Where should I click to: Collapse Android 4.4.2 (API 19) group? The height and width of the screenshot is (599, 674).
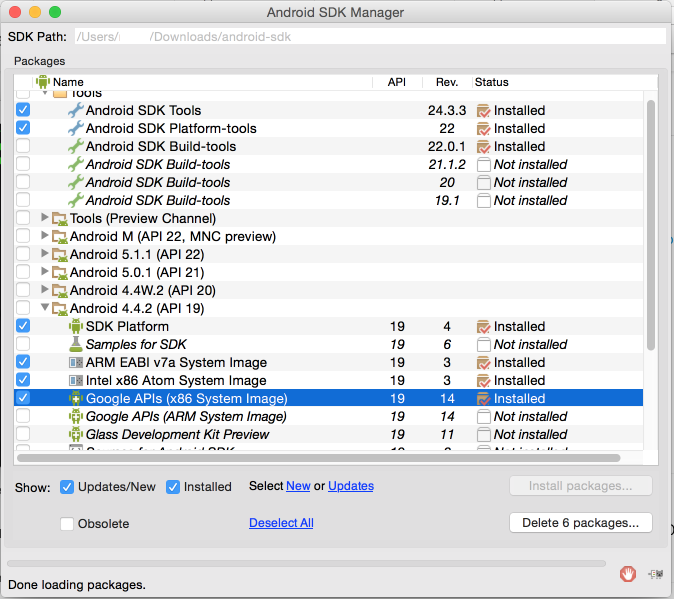click(x=45, y=308)
